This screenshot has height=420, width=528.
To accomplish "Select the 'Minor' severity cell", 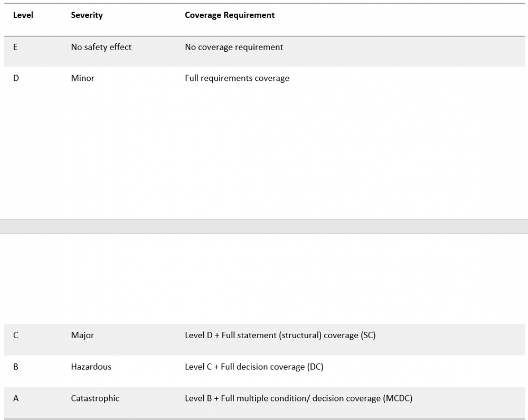I will [x=83, y=78].
